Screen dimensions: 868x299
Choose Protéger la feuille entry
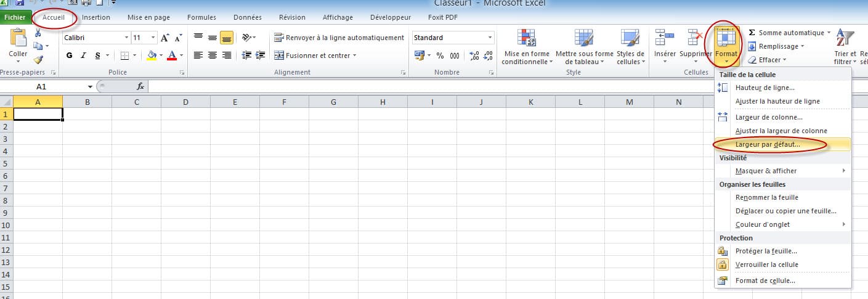coord(784,251)
